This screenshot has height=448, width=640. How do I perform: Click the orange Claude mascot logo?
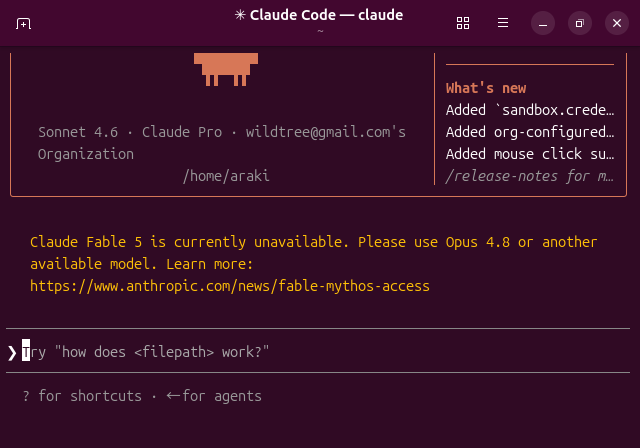pos(226,69)
